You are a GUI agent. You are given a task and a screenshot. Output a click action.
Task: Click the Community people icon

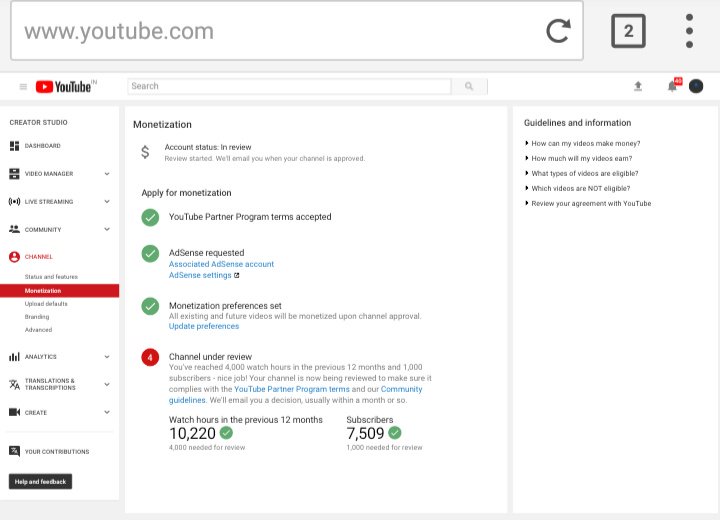tap(14, 229)
